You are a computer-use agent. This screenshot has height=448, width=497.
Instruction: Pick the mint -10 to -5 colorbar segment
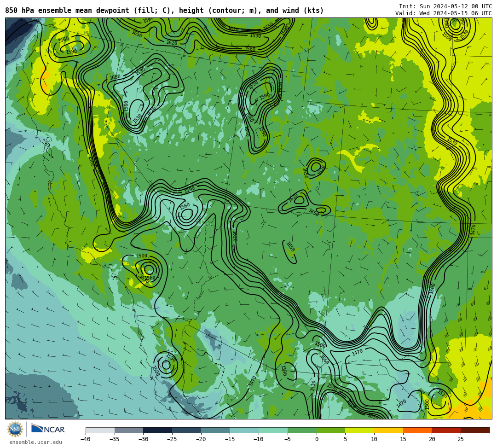pyautogui.click(x=273, y=430)
